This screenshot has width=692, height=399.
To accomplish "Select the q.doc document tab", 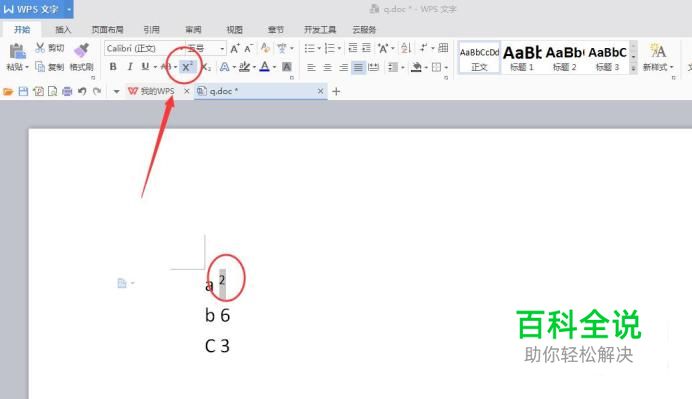I will [261, 91].
